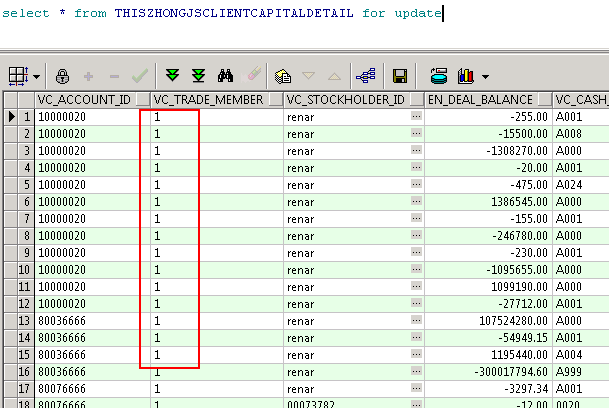This screenshot has width=609, height=408.
Task: Click the eraser clear record icon
Action: point(252,75)
